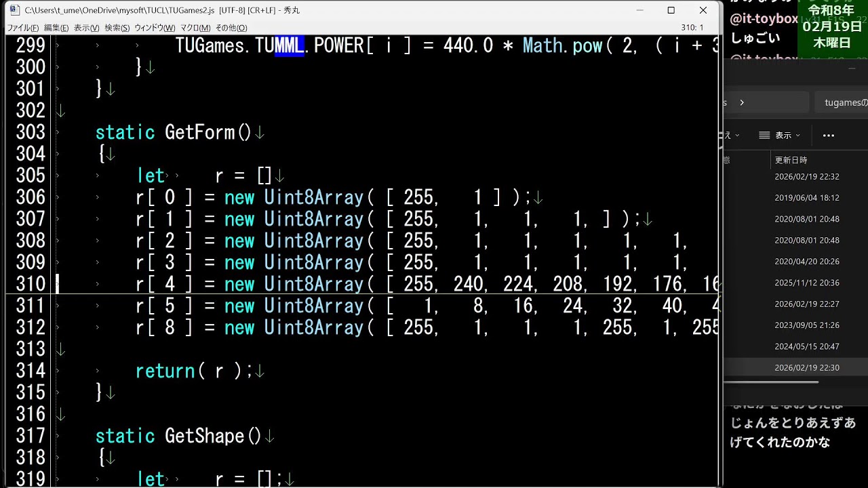Image resolution: width=868 pixels, height=488 pixels.
Task: Click the tugames search box in Explorer
Action: click(x=841, y=102)
